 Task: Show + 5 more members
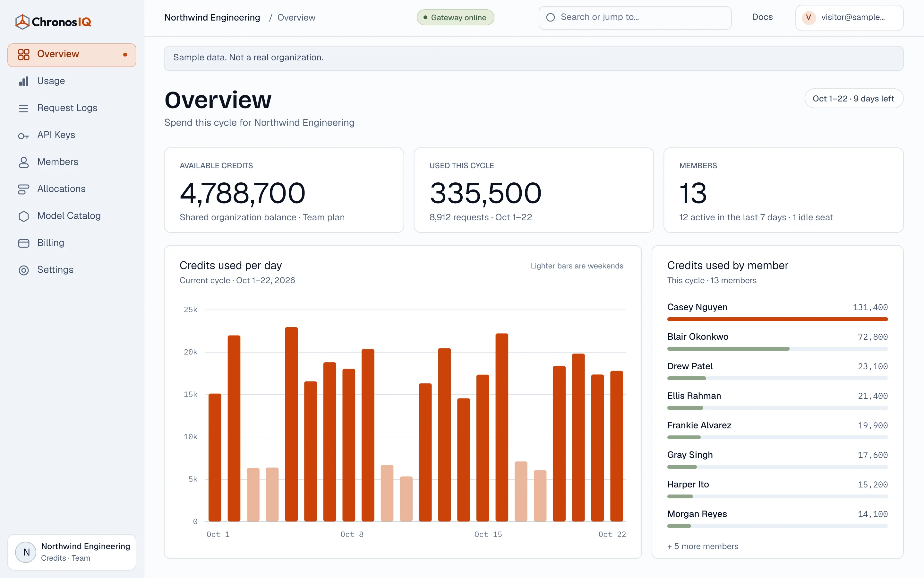(x=703, y=546)
